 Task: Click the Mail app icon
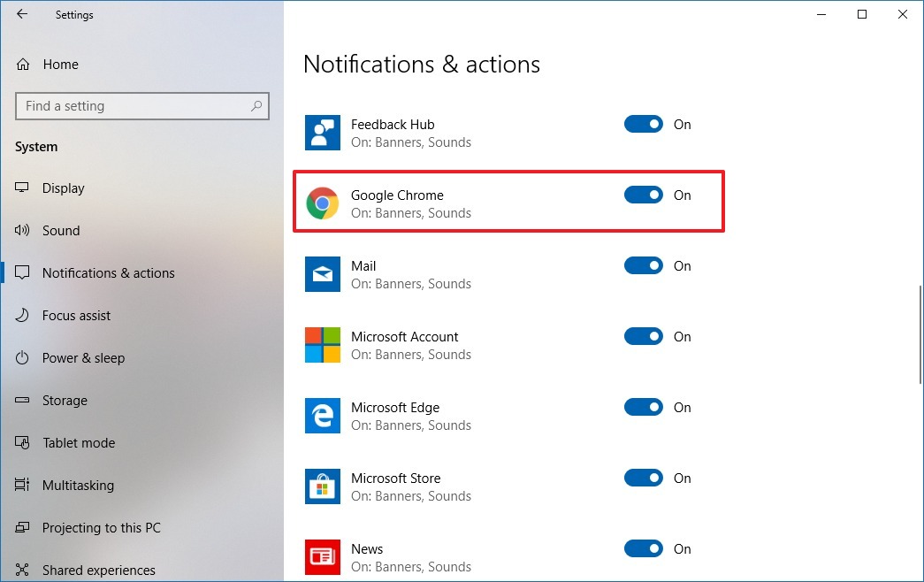click(323, 274)
